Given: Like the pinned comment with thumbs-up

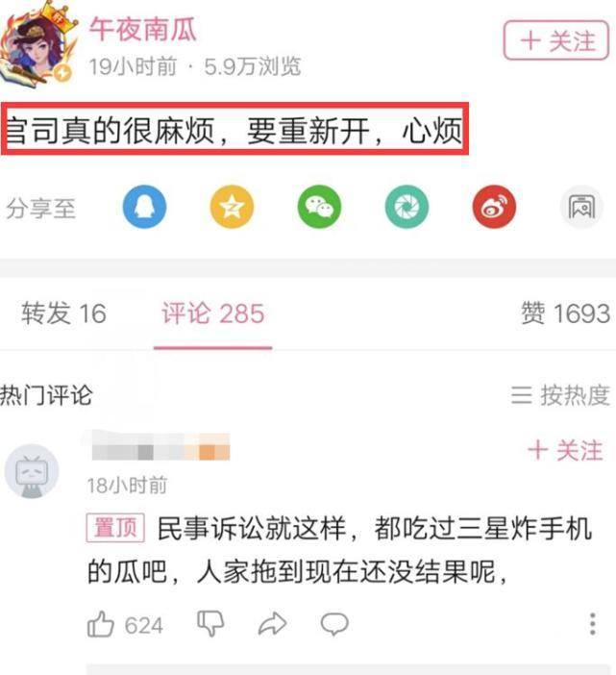Looking at the screenshot, I should (101, 624).
